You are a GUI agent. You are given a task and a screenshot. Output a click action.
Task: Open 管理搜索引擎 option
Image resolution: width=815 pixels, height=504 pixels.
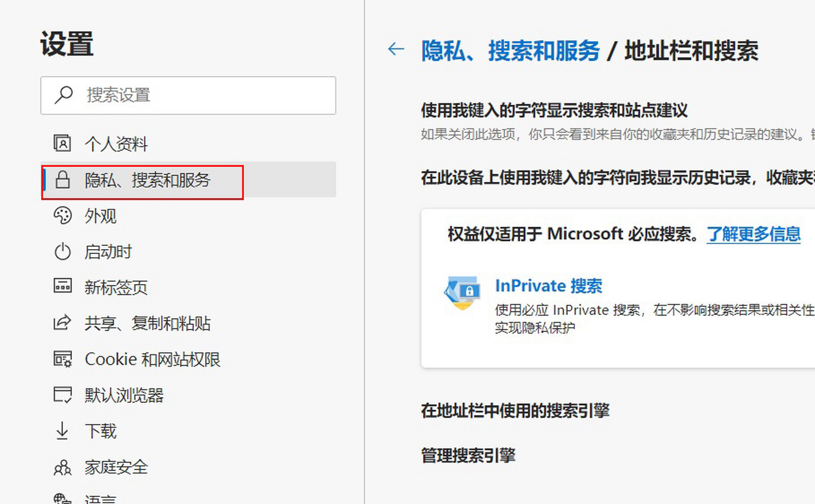coord(468,456)
